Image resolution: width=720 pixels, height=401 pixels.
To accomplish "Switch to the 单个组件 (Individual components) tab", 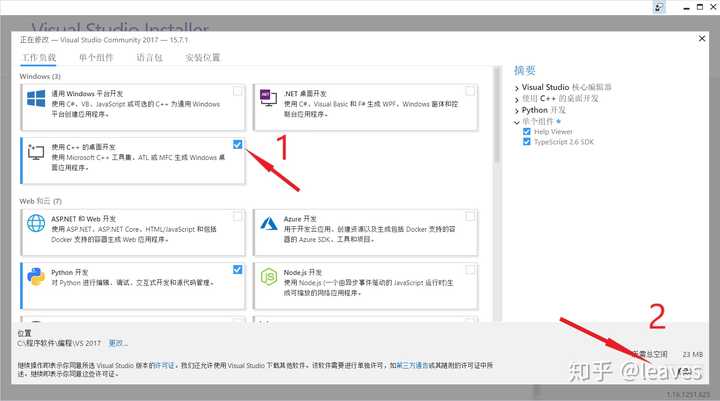I will click(x=96, y=57).
